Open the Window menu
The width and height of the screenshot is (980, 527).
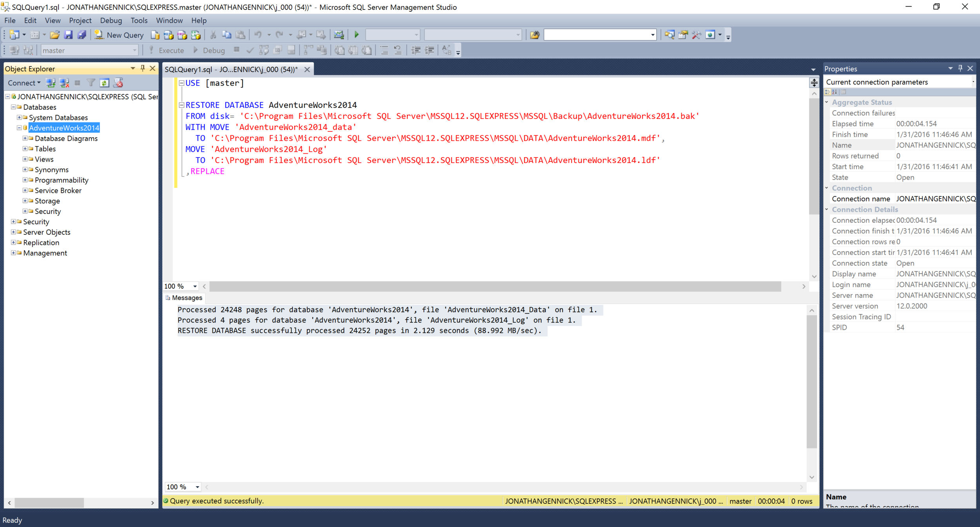coord(169,20)
